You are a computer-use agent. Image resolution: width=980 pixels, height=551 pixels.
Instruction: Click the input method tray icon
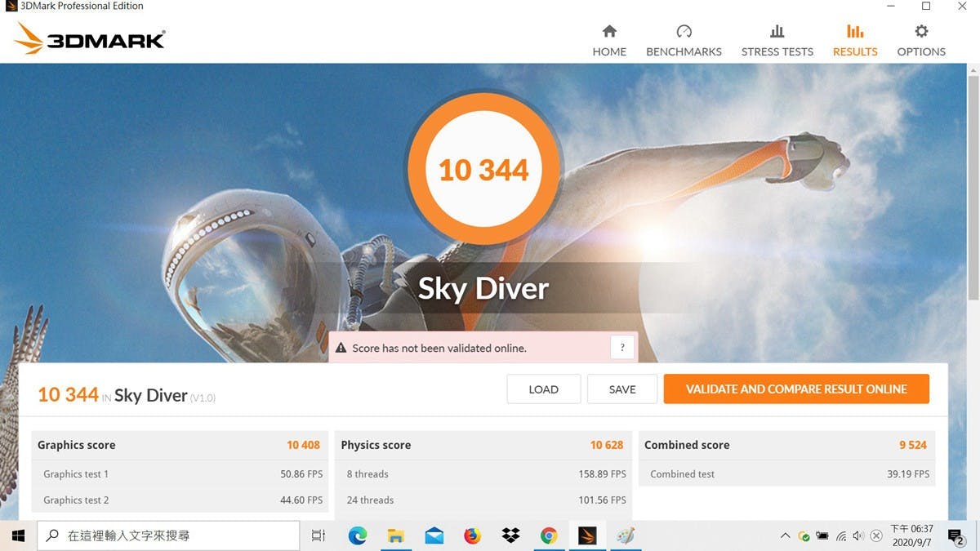tap(876, 536)
